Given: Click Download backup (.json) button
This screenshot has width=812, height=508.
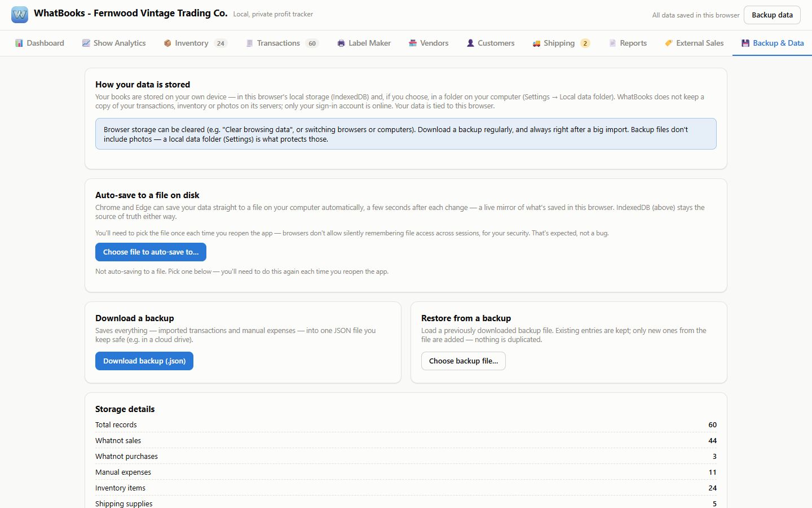Looking at the screenshot, I should [x=144, y=361].
